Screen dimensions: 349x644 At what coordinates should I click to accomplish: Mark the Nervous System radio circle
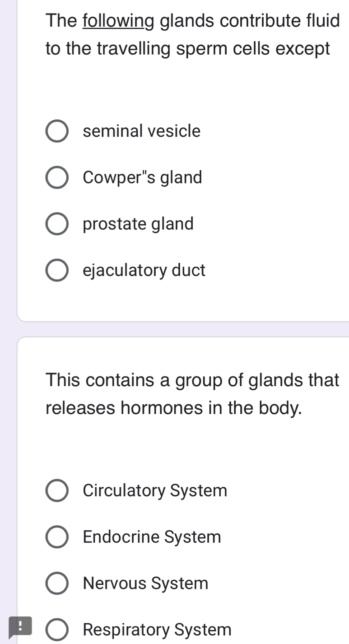[57, 583]
